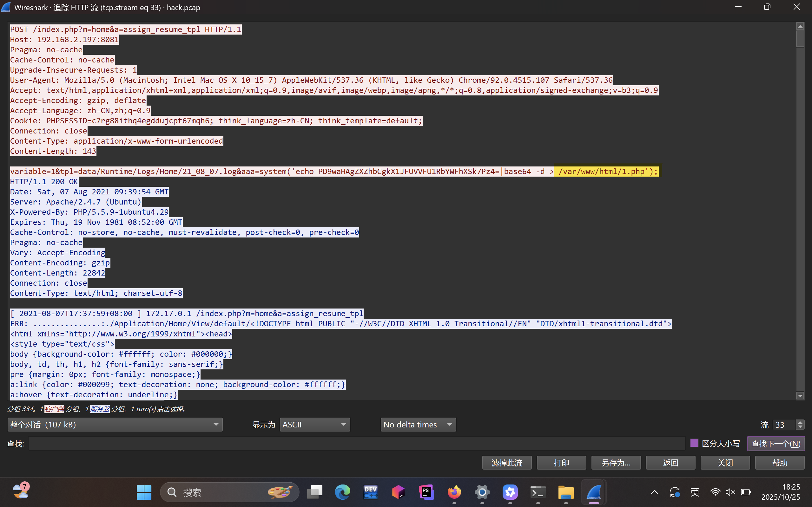The width and height of the screenshot is (812, 507).
Task: Open Task View from the taskbar
Action: (x=315, y=492)
